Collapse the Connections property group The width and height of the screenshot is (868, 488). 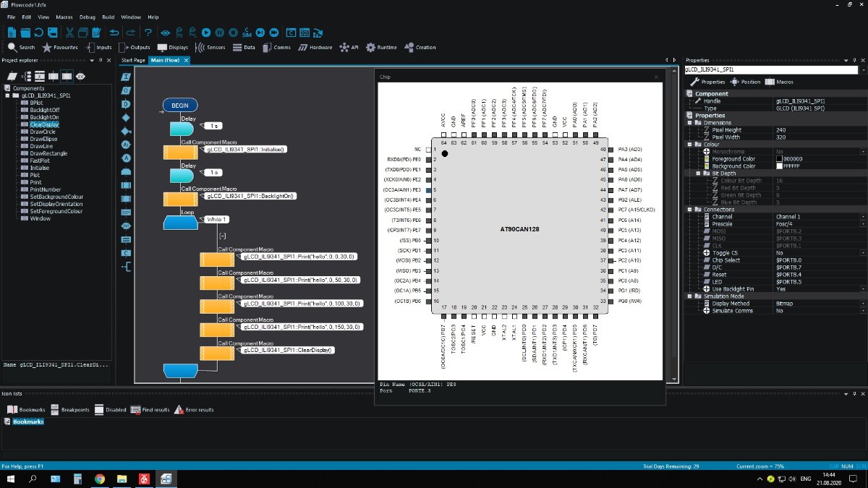click(x=689, y=210)
